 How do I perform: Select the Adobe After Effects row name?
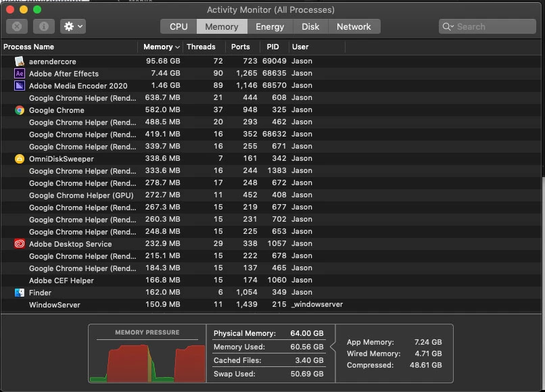tap(64, 74)
